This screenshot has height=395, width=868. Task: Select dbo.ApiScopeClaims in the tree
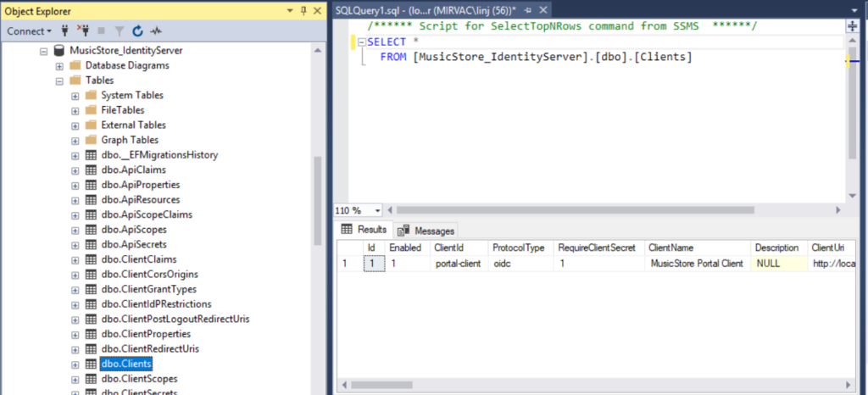(147, 214)
